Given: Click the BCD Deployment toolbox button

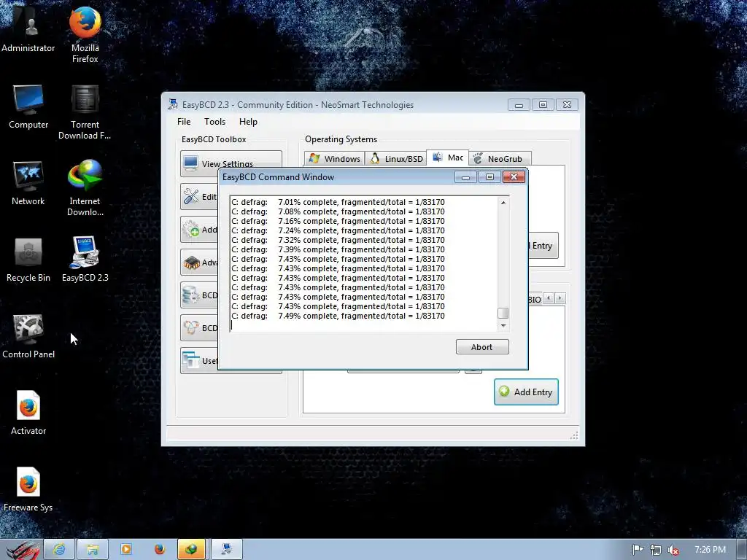Looking at the screenshot, I should tap(199, 328).
